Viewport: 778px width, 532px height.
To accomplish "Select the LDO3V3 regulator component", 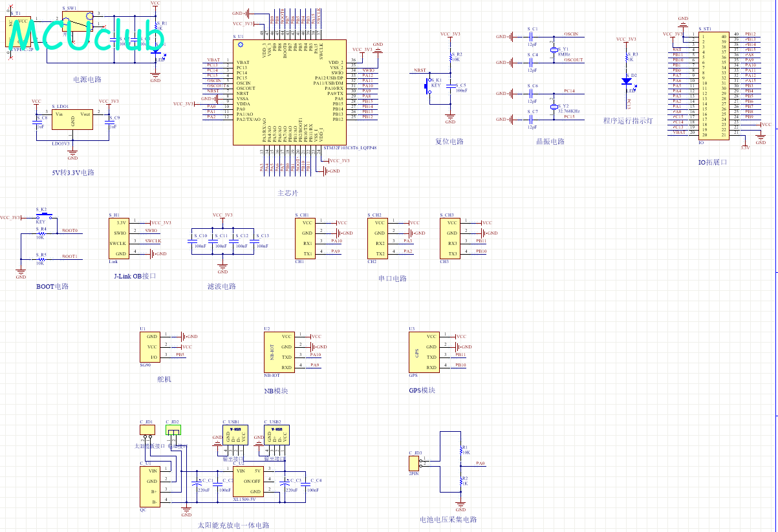I will pos(73,120).
